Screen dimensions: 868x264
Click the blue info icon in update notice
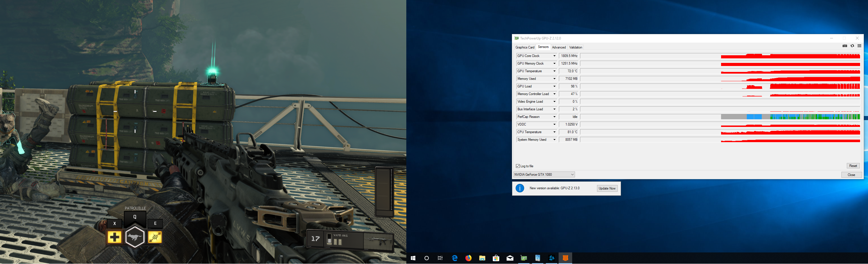tap(520, 188)
